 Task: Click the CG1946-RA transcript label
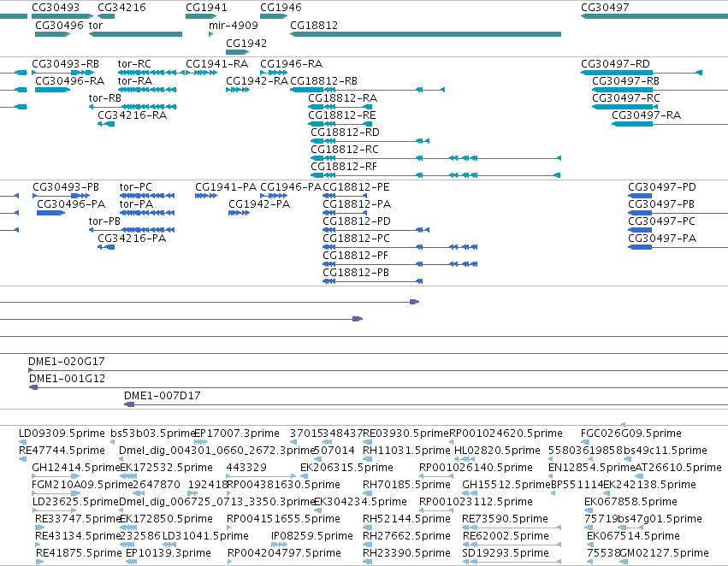[291, 63]
